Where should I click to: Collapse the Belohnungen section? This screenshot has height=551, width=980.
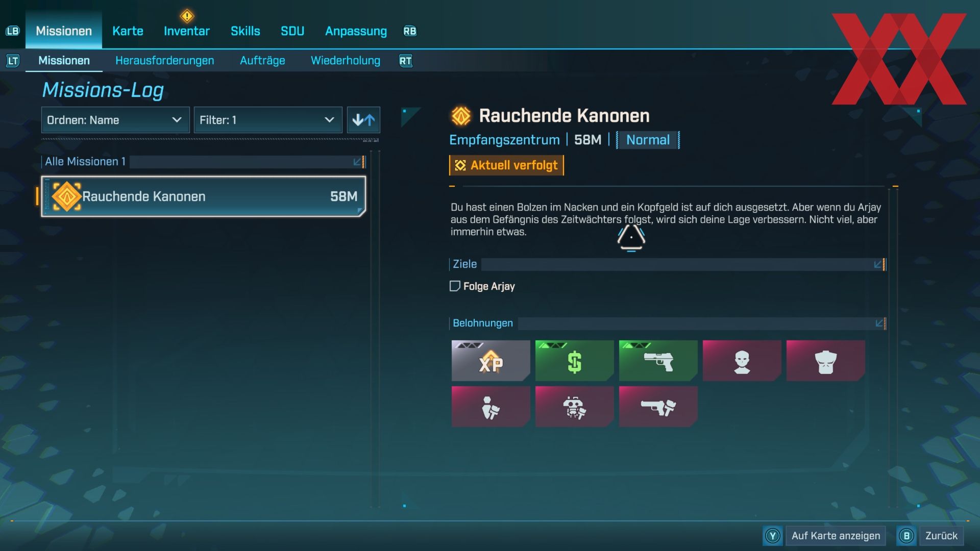pos(880,323)
